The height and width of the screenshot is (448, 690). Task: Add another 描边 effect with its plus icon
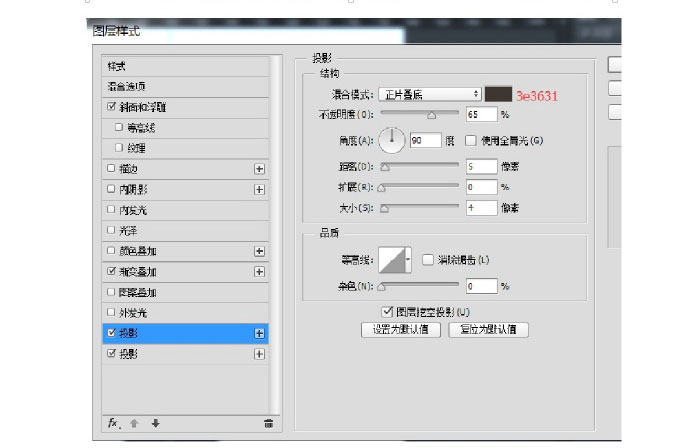click(x=259, y=169)
